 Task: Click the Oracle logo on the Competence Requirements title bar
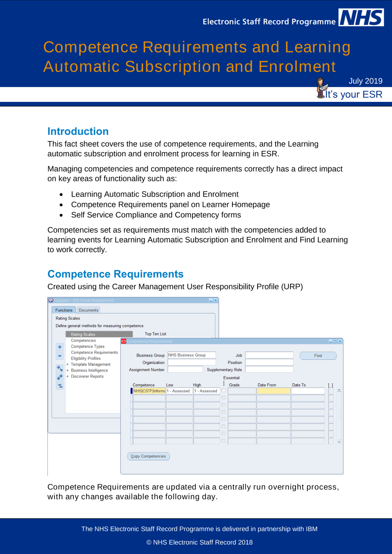[x=123, y=341]
